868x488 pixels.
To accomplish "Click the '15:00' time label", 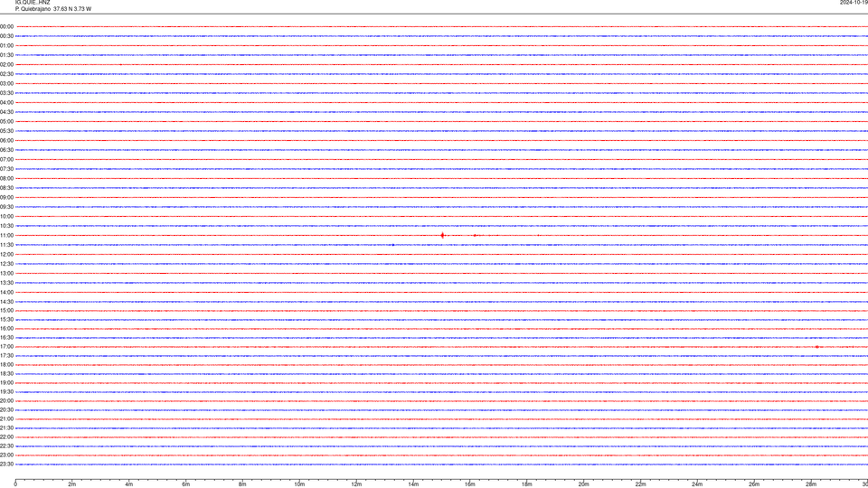I will [x=6, y=310].
